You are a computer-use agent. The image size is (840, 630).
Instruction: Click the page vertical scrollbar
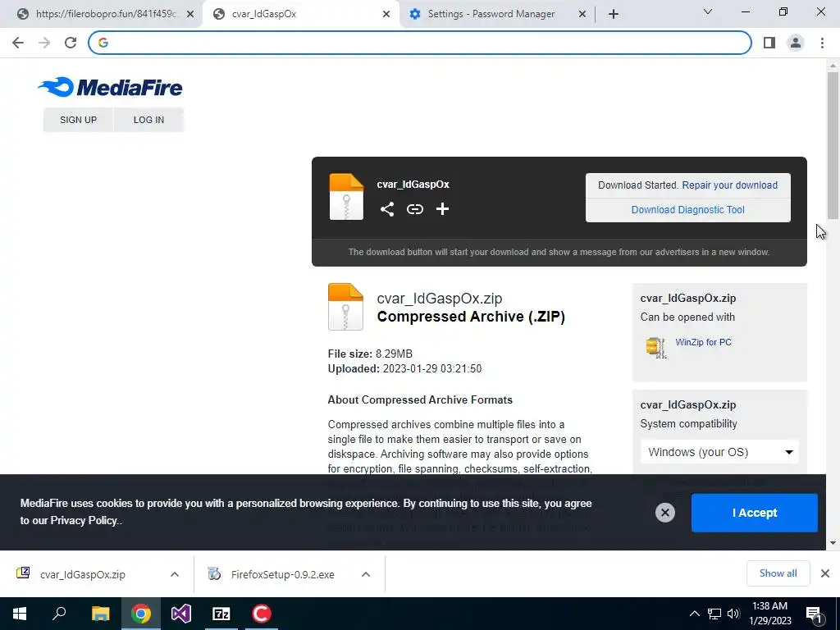833,144
